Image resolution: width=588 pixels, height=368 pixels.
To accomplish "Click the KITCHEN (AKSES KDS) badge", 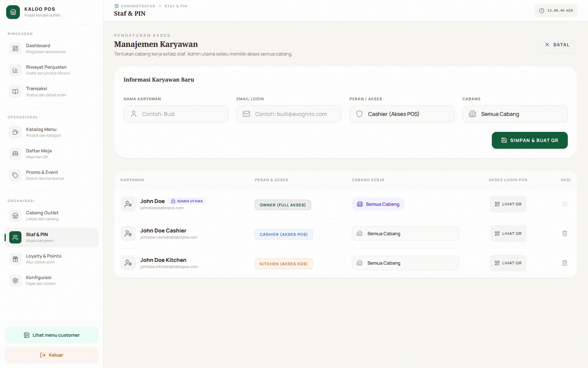I will (284, 264).
